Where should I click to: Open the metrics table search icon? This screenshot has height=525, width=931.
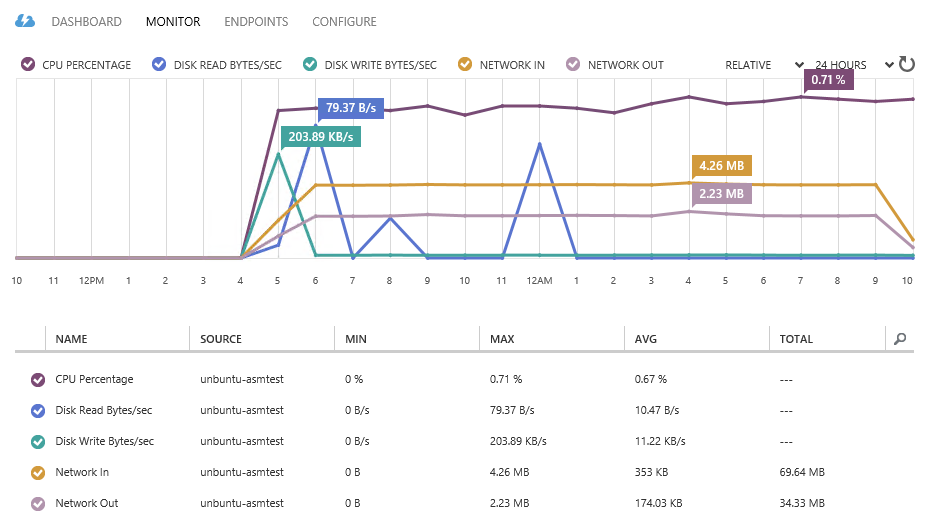pyautogui.click(x=900, y=339)
